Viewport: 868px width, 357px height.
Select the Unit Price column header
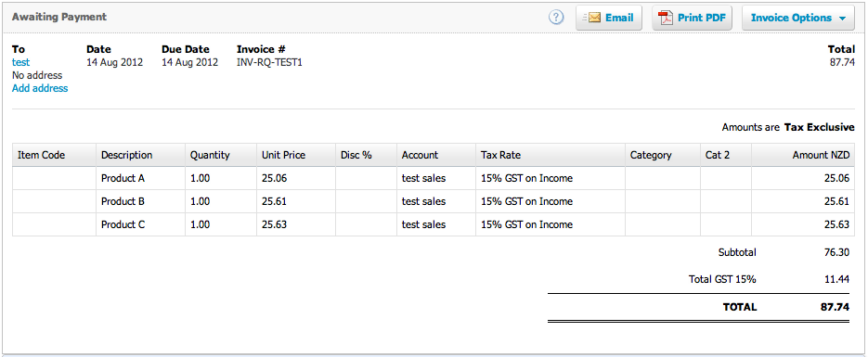tap(296, 155)
